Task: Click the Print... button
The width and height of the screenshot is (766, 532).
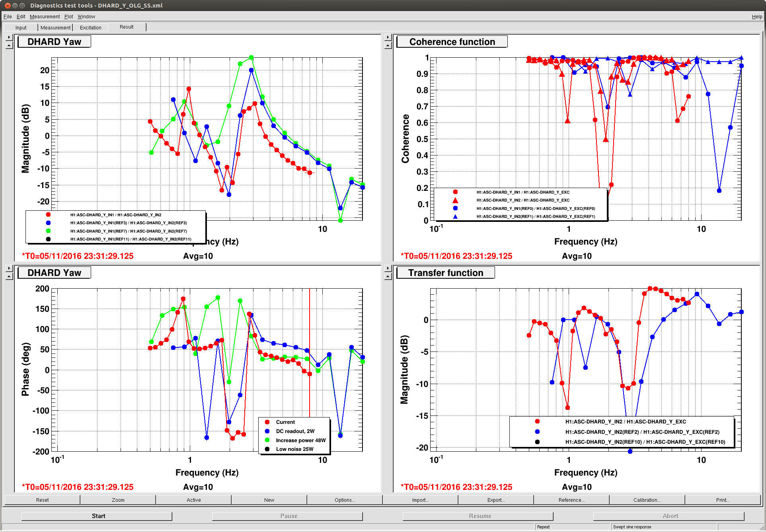Action: click(x=723, y=500)
